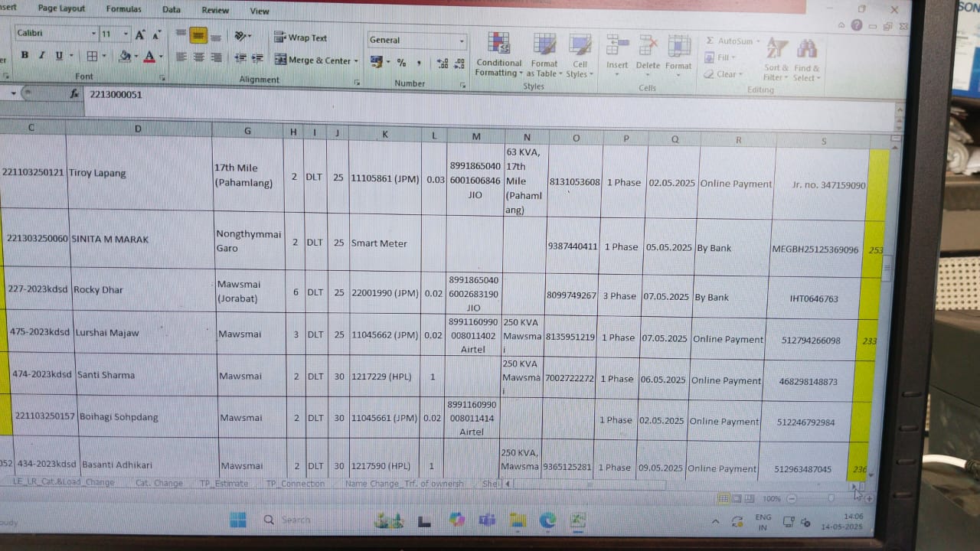Switch to TP_Connection sheet tab

pyautogui.click(x=295, y=484)
